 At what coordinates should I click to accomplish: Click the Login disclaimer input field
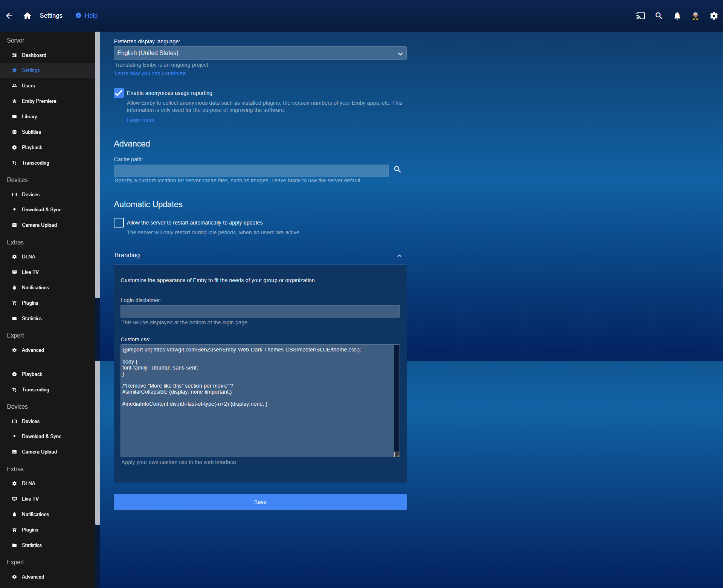point(260,312)
